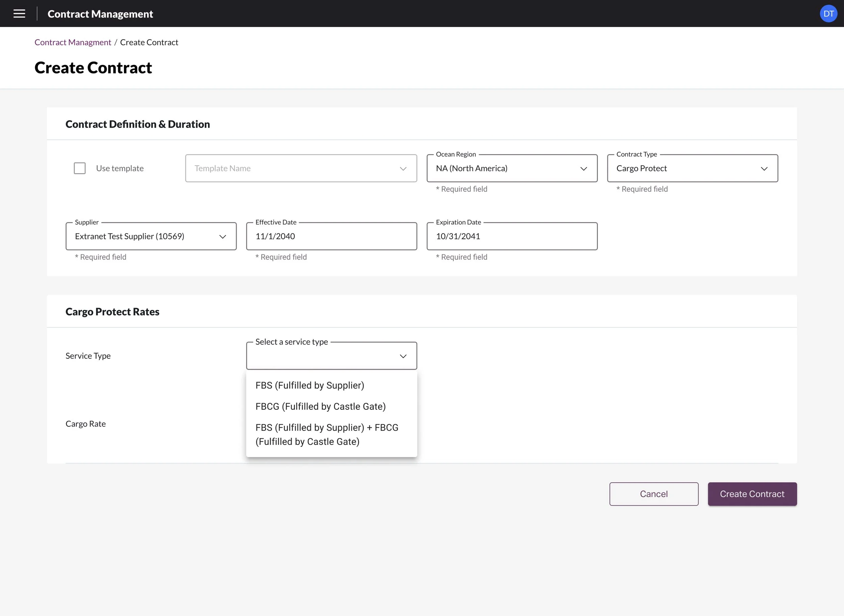Pick the combined FBS + FBCG option
Image resolution: width=844 pixels, height=616 pixels.
pos(327,434)
